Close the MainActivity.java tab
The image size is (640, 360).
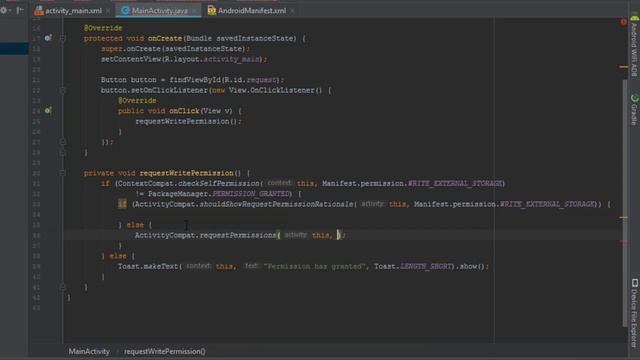coord(195,11)
